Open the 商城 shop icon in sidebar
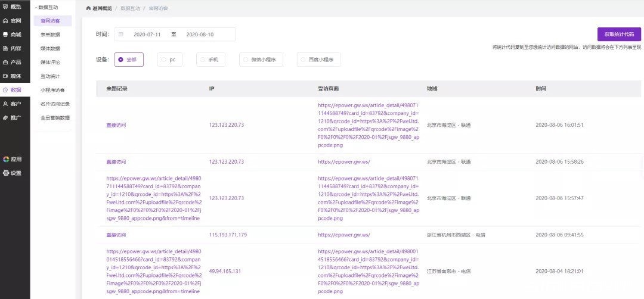The width and height of the screenshot is (644, 299). point(5,35)
